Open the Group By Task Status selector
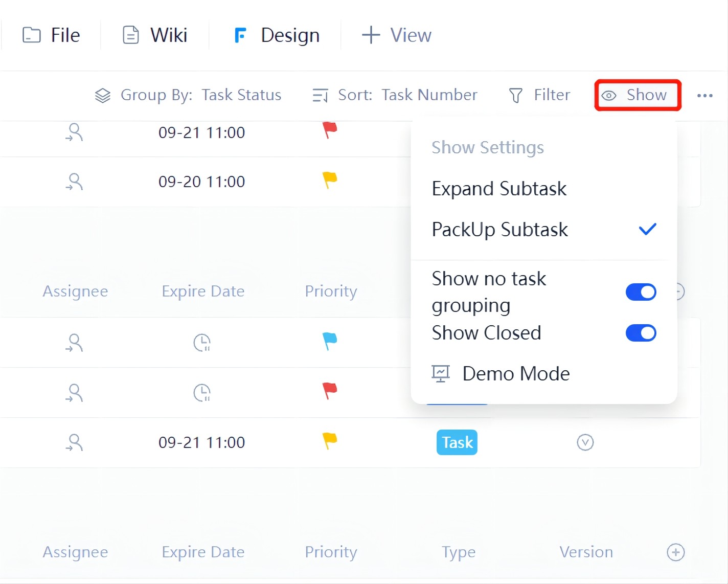Image resolution: width=728 pixels, height=584 pixels. (241, 95)
